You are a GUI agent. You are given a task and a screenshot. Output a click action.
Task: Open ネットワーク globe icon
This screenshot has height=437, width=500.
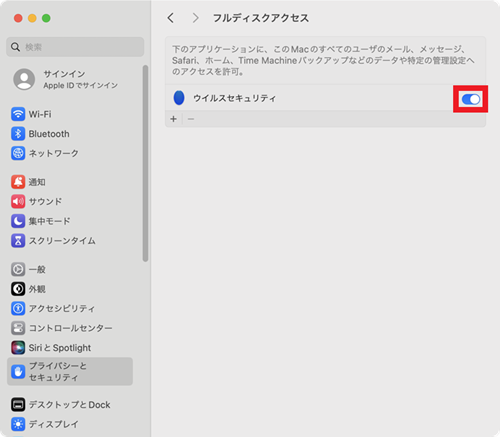click(x=18, y=153)
